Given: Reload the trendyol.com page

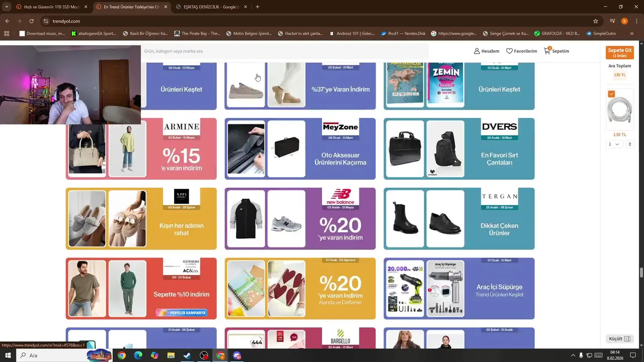Looking at the screenshot, I should click(x=31, y=21).
